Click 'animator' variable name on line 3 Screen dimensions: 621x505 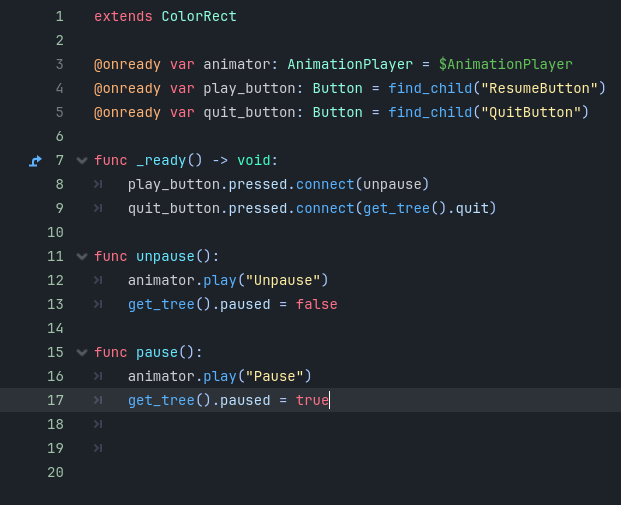point(236,65)
